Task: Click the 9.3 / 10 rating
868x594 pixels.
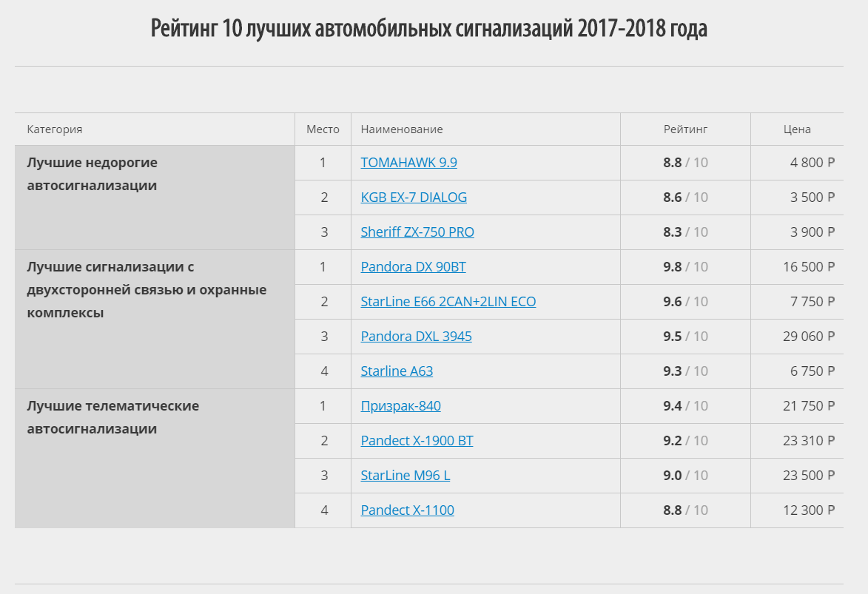Action: tap(685, 371)
